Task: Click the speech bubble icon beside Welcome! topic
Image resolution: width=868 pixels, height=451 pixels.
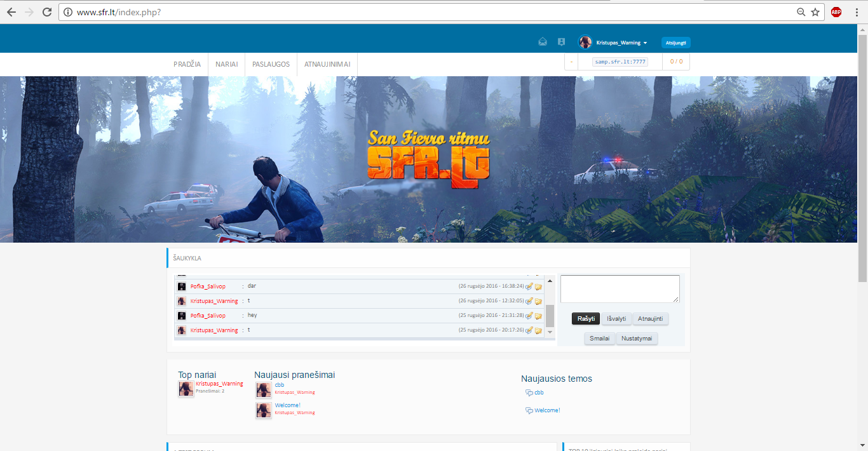Action: point(529,410)
